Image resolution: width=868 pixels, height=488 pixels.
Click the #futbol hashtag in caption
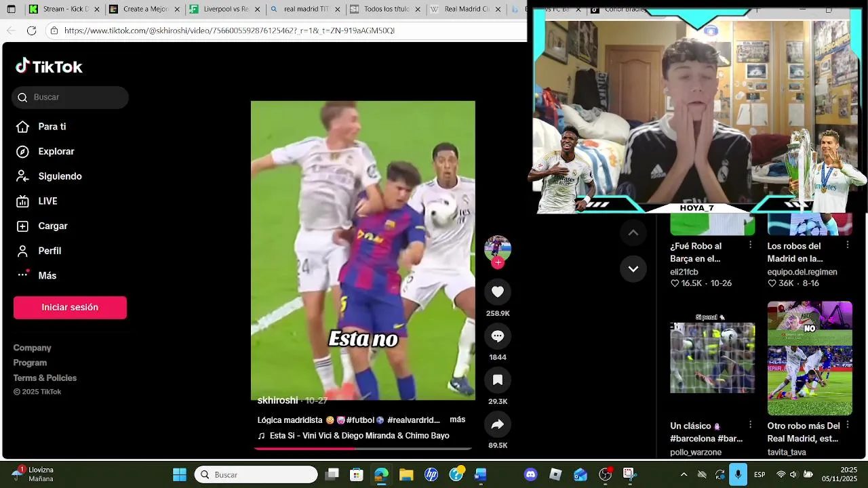tap(360, 420)
